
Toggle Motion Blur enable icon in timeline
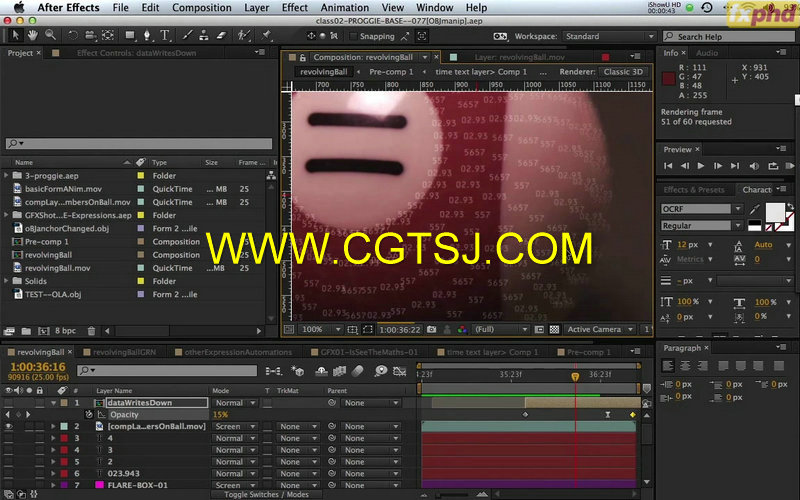(358, 371)
